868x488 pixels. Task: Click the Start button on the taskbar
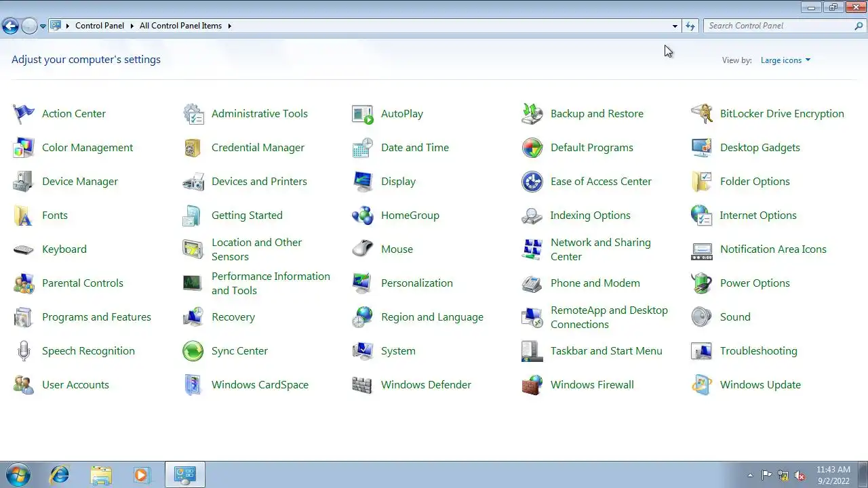pos(17,475)
